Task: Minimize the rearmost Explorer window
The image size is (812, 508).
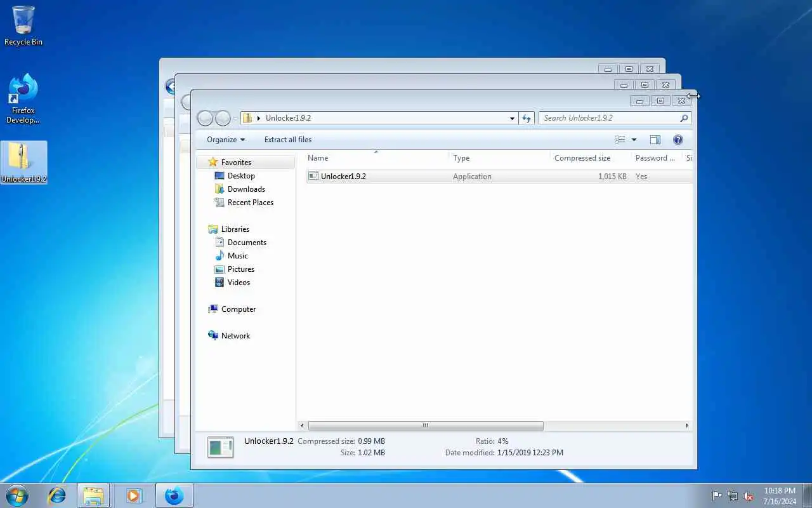Action: click(x=608, y=69)
